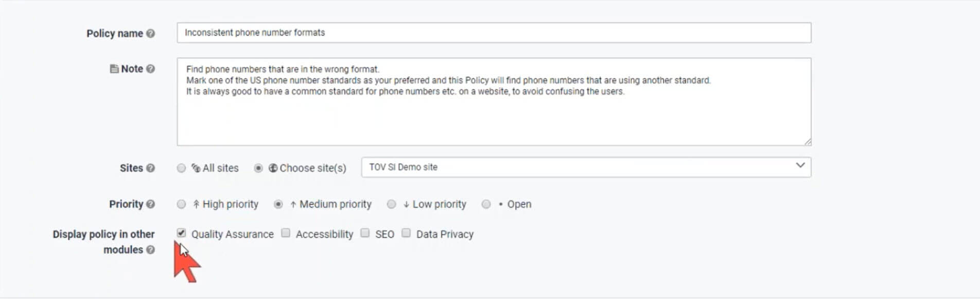Select the High priority radio button

(x=181, y=204)
